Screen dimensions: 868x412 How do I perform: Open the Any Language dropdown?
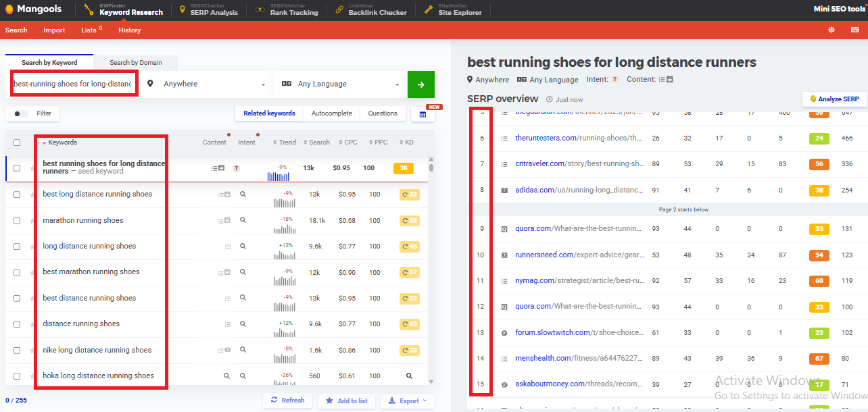pyautogui.click(x=340, y=84)
